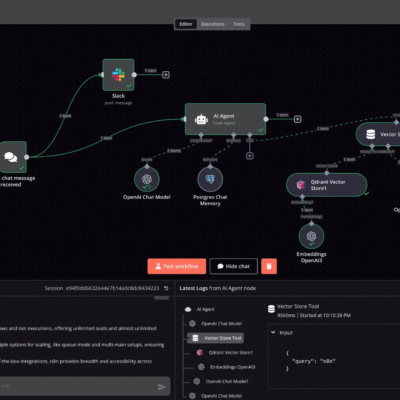Image resolution: width=400 pixels, height=400 pixels.
Task: Select the Qdrant Vector Store1 node
Action: (x=326, y=185)
